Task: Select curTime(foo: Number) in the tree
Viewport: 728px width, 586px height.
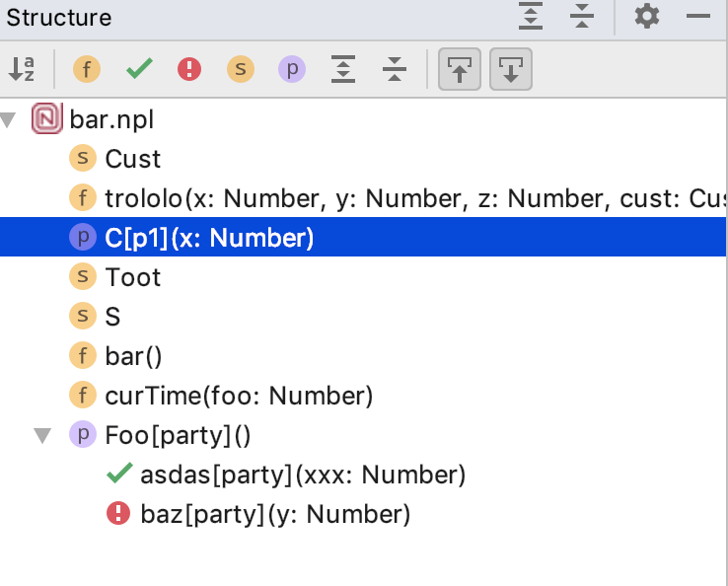Action: (239, 396)
